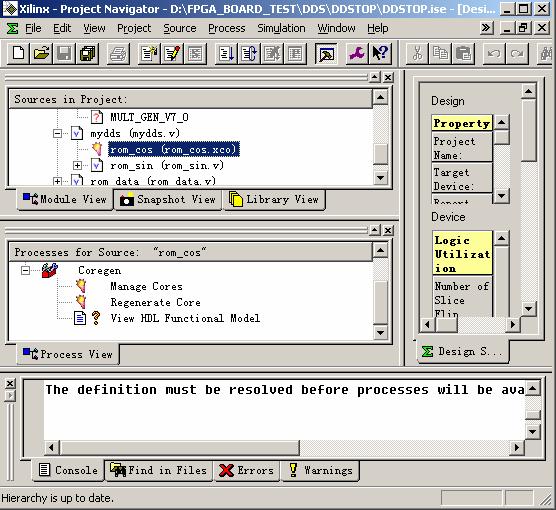Click the Property header in Design table
This screenshot has height=510, width=556.
pos(462,123)
